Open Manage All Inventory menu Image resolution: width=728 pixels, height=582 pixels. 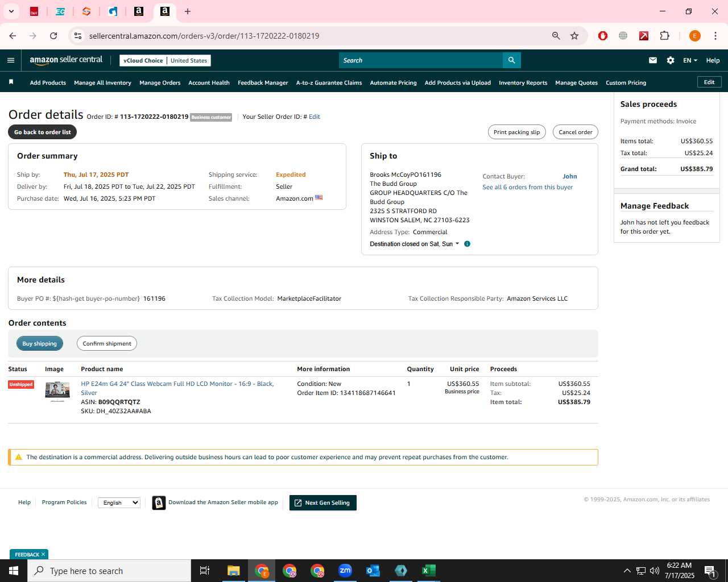tap(102, 82)
